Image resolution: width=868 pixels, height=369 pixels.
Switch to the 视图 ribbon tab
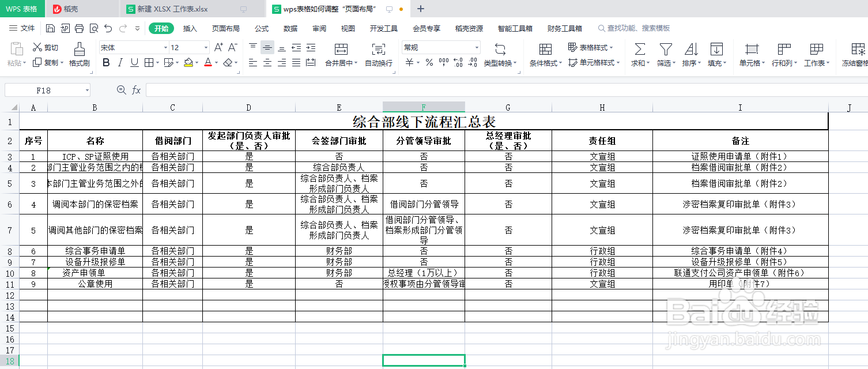pos(348,28)
